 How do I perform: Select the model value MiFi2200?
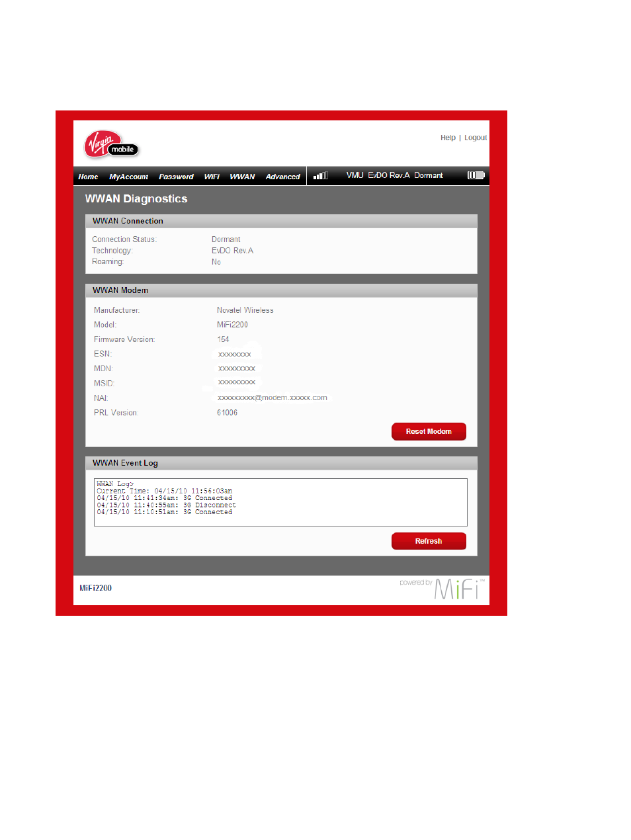(232, 325)
